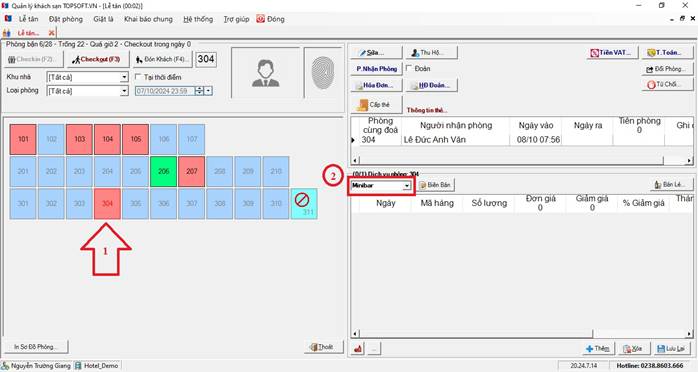Click the P.Nhận Phòng button
This screenshot has width=698, height=372.
376,69
